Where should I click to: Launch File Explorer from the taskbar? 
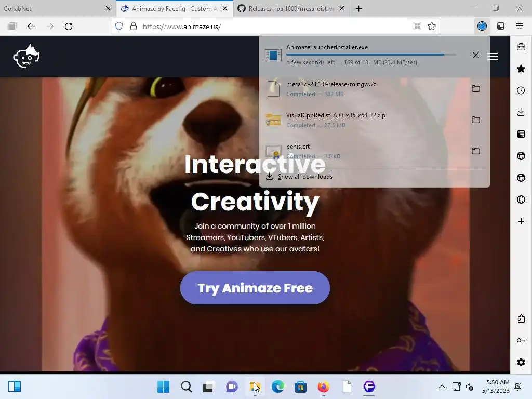pos(255,387)
